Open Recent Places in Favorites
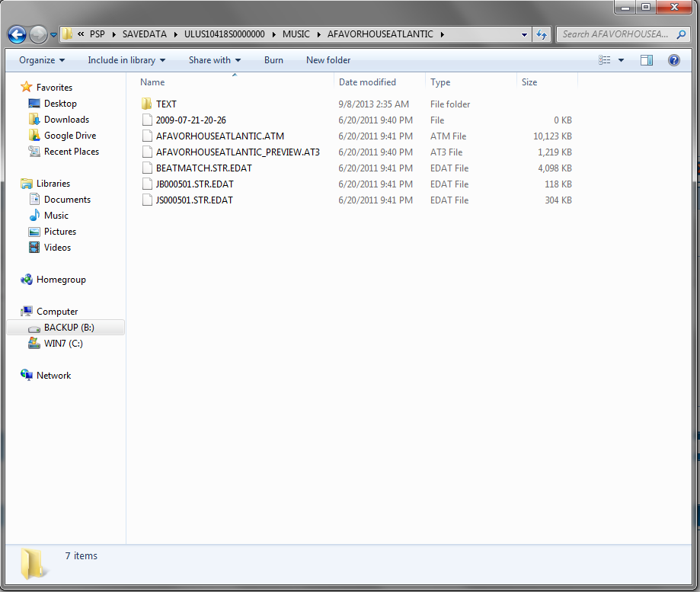700x592 pixels. tap(72, 152)
